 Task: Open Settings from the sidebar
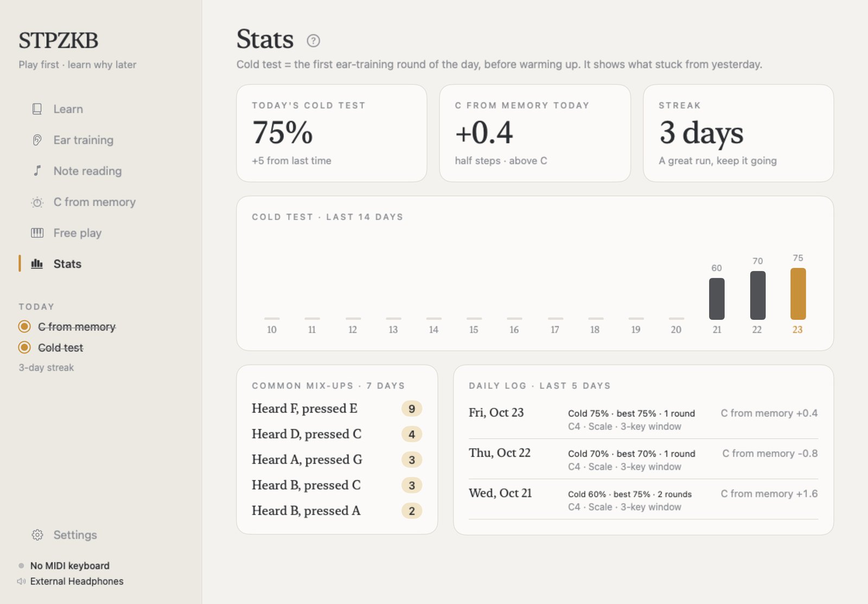[x=75, y=535]
